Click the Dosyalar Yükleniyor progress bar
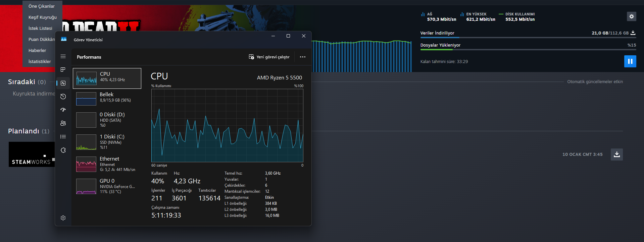The height and width of the screenshot is (242, 644). coord(528,50)
